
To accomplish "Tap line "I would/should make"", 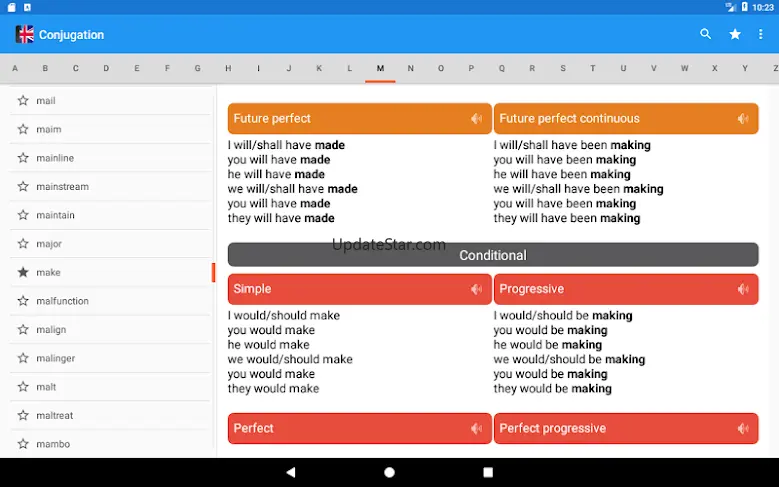I will click(284, 315).
